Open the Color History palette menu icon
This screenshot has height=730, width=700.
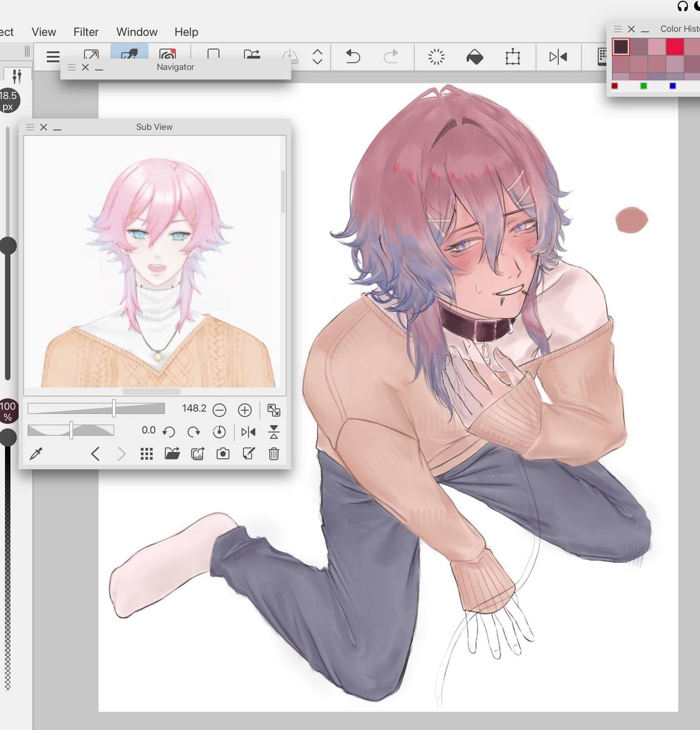(x=617, y=29)
